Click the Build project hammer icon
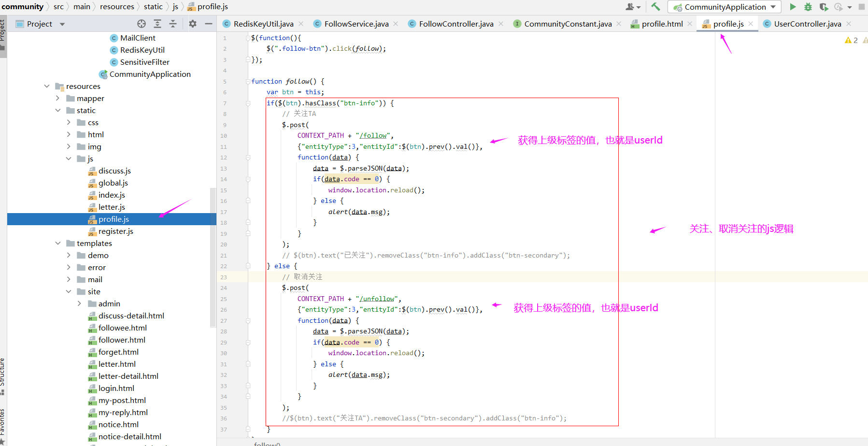Image resolution: width=868 pixels, height=446 pixels. click(655, 7)
